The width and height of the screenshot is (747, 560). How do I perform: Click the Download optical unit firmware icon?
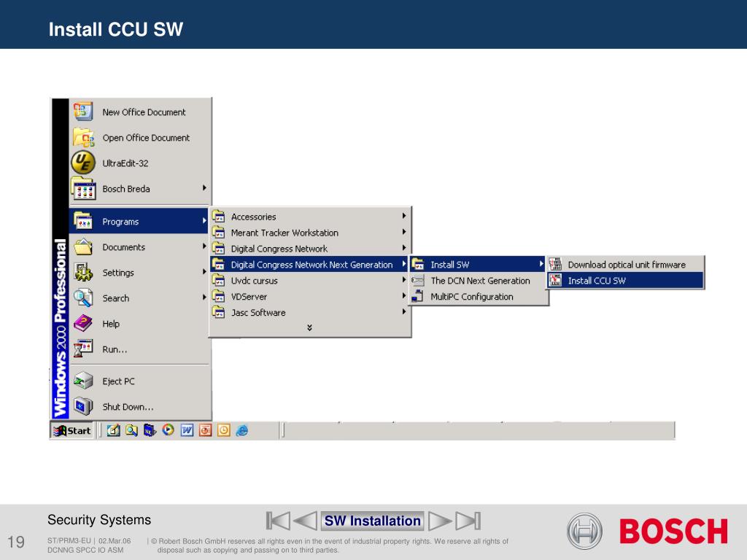tap(555, 264)
